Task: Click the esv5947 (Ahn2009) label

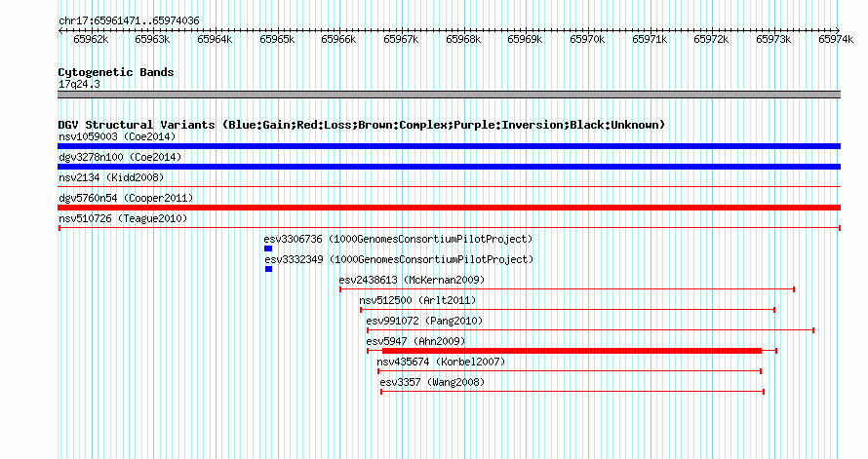Action: click(415, 341)
